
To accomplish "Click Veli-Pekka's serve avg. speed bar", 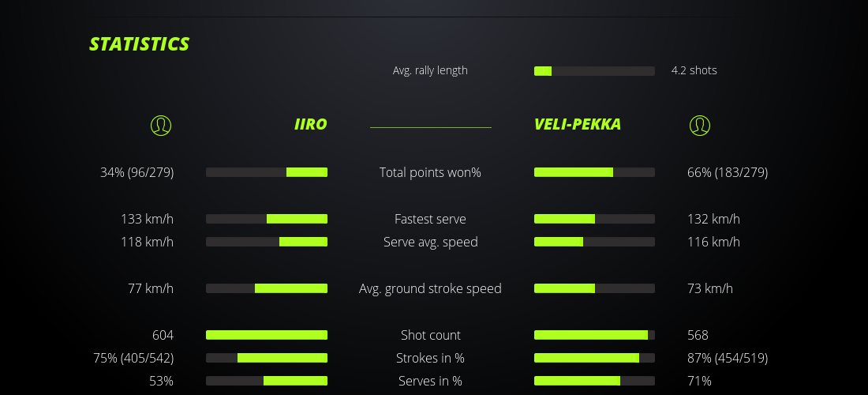I will click(594, 242).
